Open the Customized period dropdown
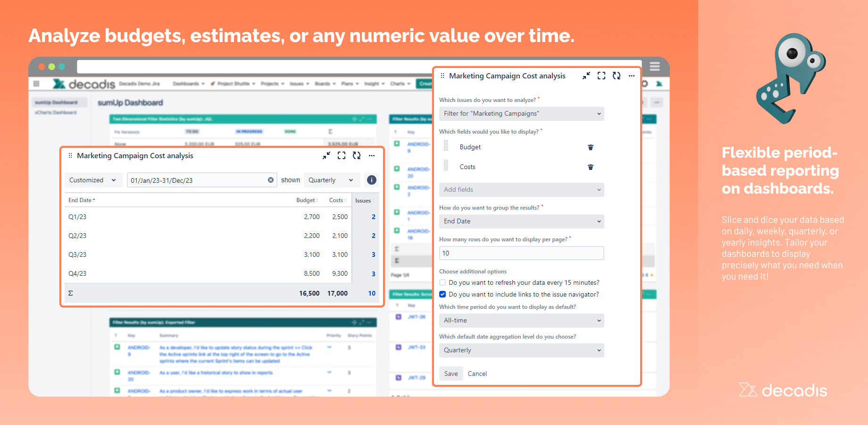 pyautogui.click(x=93, y=180)
